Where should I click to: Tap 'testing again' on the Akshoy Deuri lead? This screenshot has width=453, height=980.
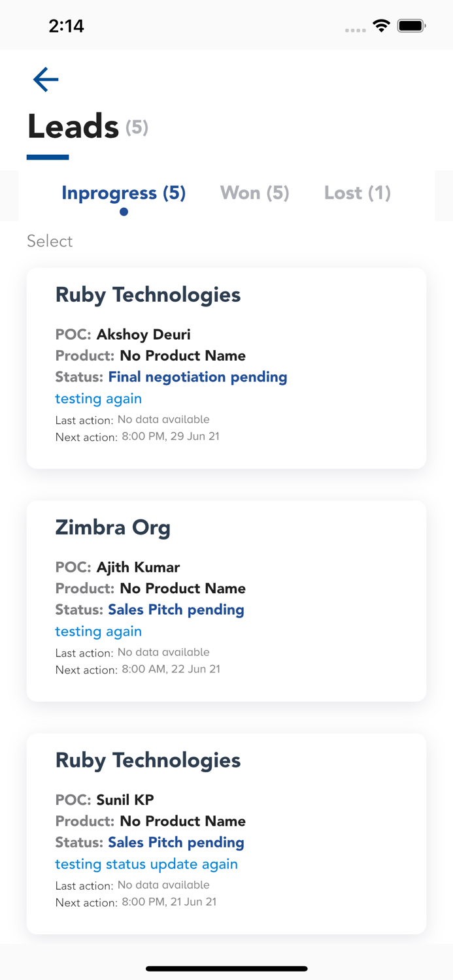coord(98,399)
